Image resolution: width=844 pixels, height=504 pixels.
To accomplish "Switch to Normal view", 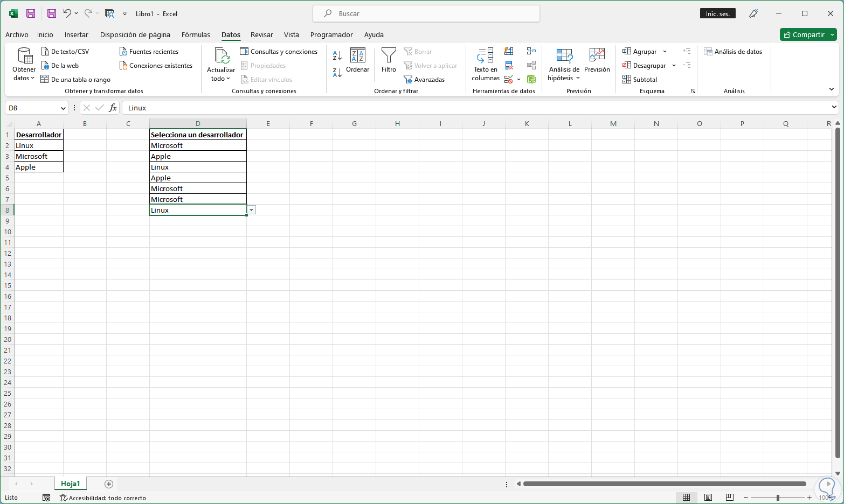I will [x=686, y=498].
